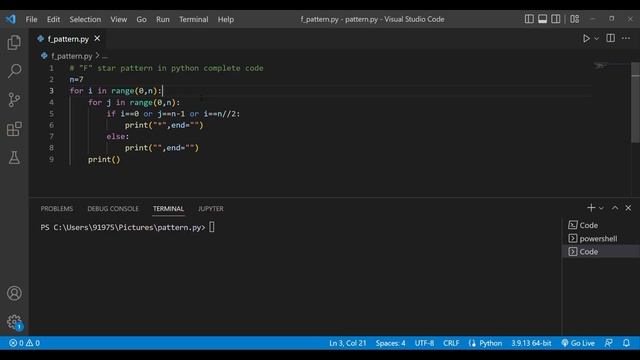Open the new terminal launch profile dropdown
The width and height of the screenshot is (640, 360).
tap(601, 208)
